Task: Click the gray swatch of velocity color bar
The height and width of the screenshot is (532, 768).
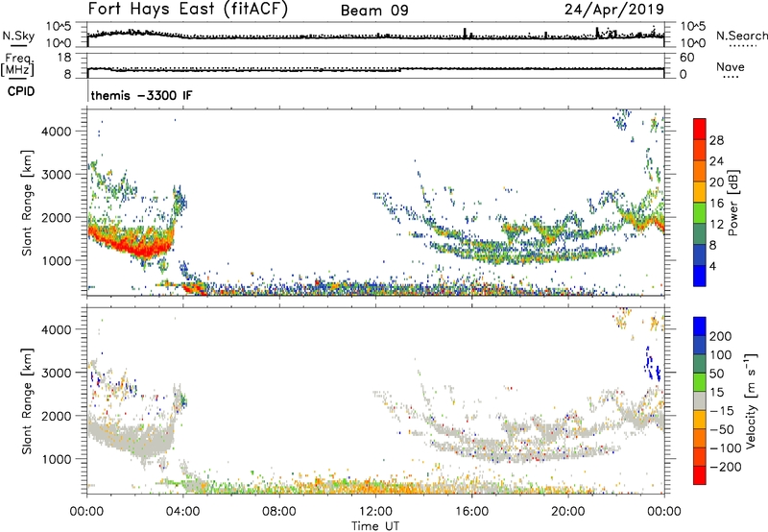Action: (700, 401)
